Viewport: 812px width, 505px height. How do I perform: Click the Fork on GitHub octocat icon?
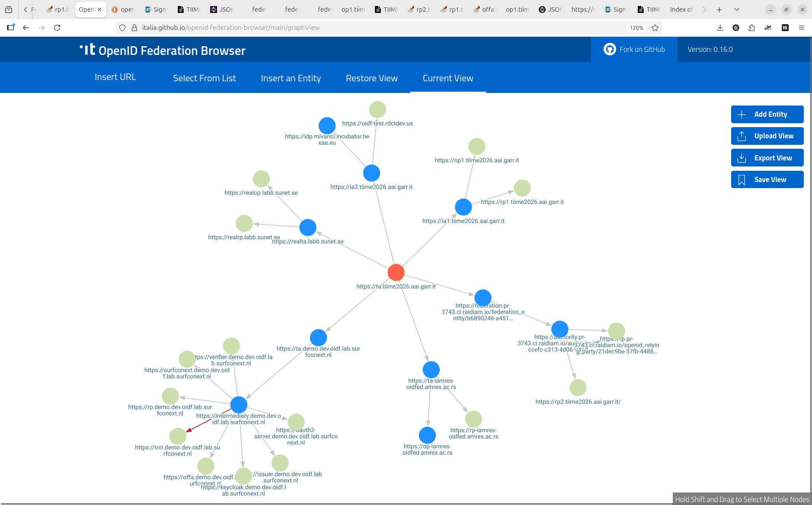tap(610, 49)
